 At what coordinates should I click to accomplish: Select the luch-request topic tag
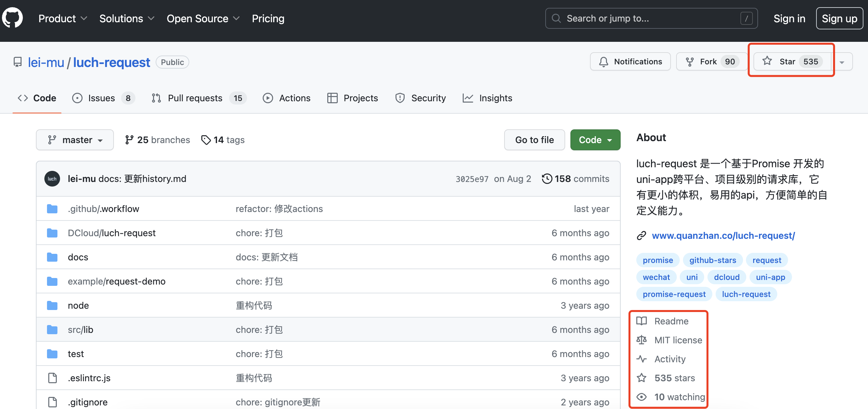746,294
